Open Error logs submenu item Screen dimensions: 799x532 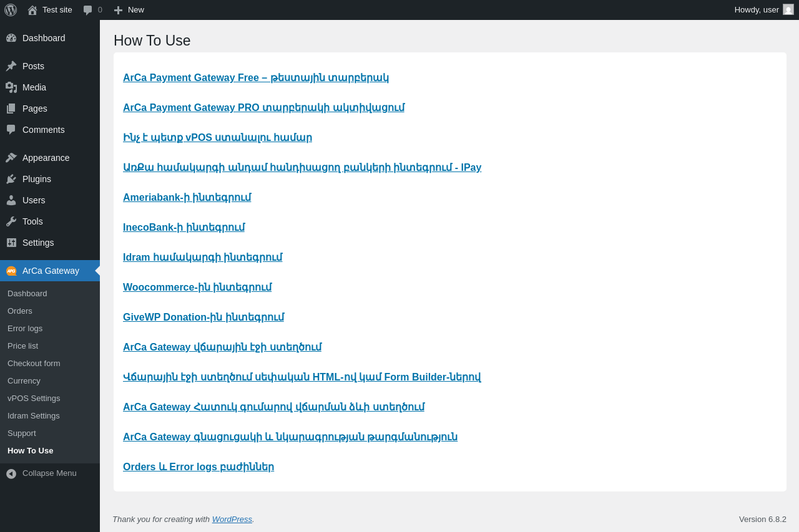click(x=50, y=328)
